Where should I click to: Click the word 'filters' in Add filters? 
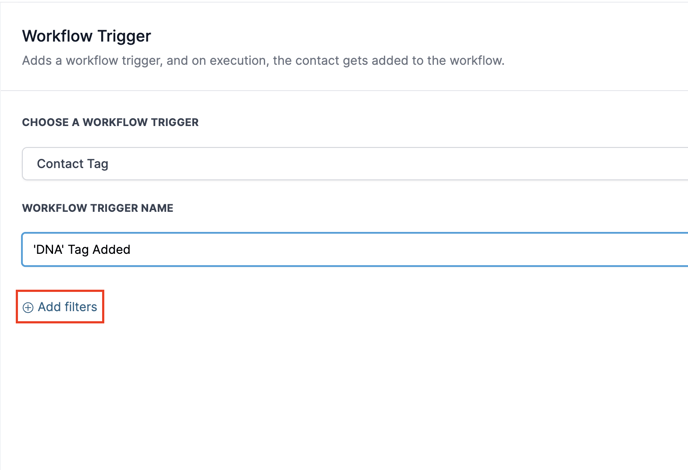click(x=81, y=307)
